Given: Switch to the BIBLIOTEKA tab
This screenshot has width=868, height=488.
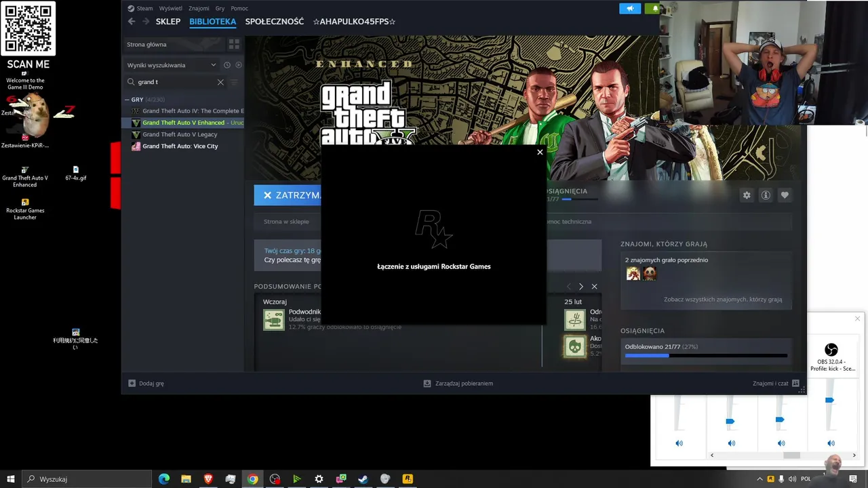Looking at the screenshot, I should click(213, 22).
